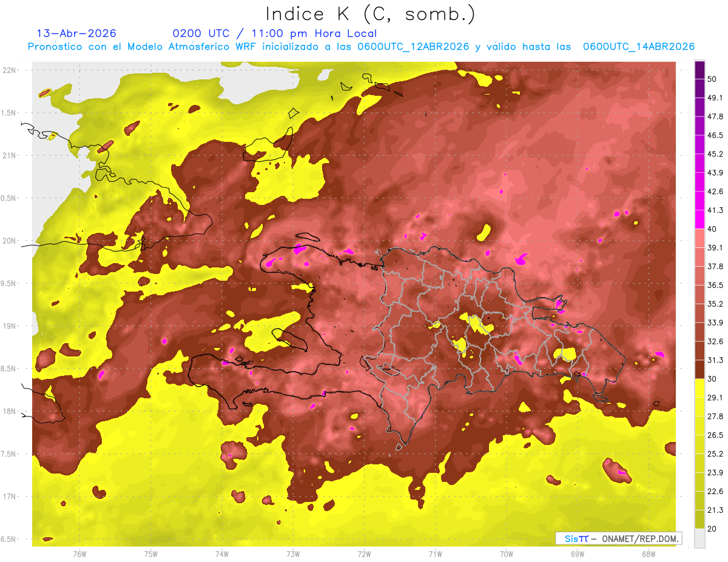Click the 0200 UTC / 11:00 pm Hora Local text
Image resolution: width=728 pixels, height=562 pixels.
click(x=275, y=33)
